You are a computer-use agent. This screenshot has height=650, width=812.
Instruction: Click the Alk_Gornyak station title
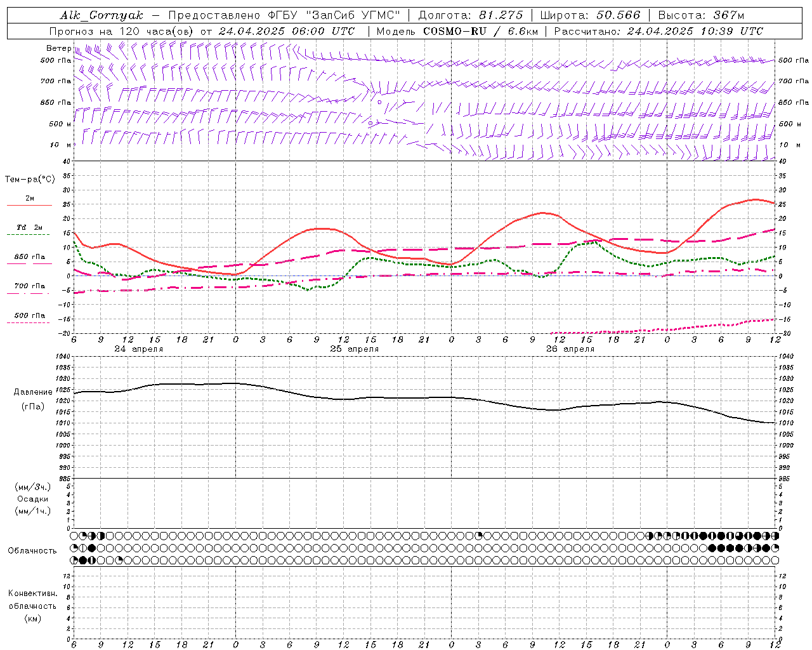pyautogui.click(x=101, y=15)
